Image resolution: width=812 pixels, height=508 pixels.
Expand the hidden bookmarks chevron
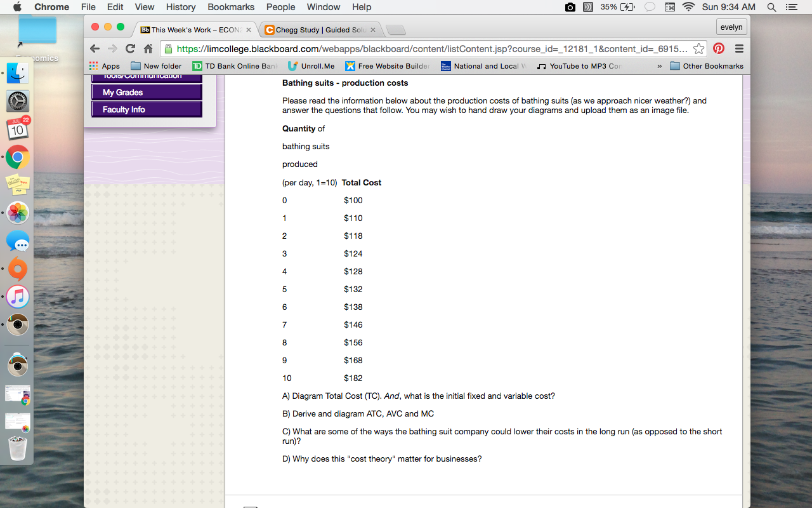pyautogui.click(x=659, y=66)
